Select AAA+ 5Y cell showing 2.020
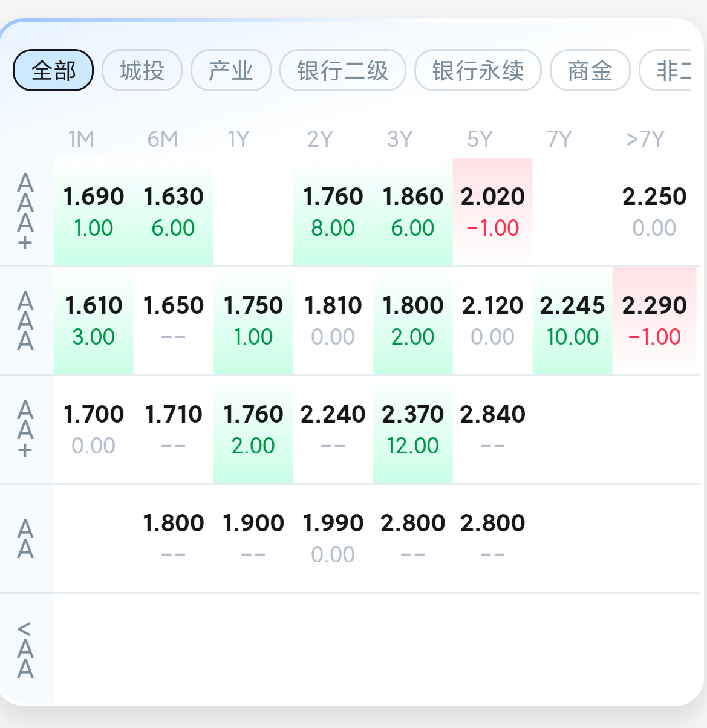707x728 pixels. [x=492, y=212]
